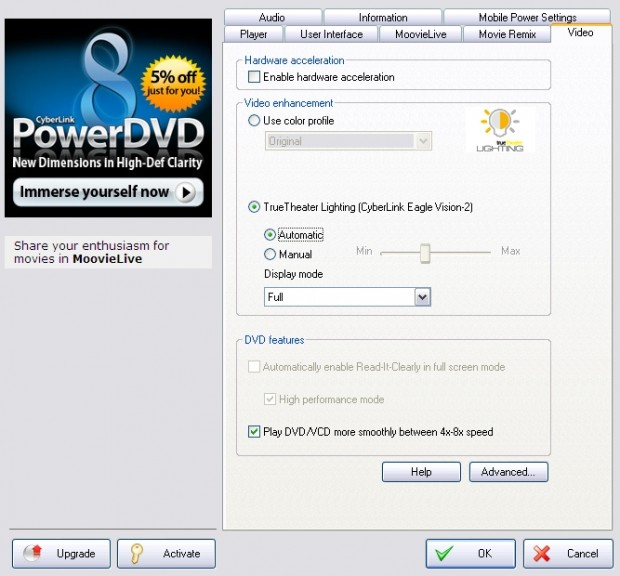Choose the Automatic lighting mode
Screen dimensions: 620x576
click(270, 235)
